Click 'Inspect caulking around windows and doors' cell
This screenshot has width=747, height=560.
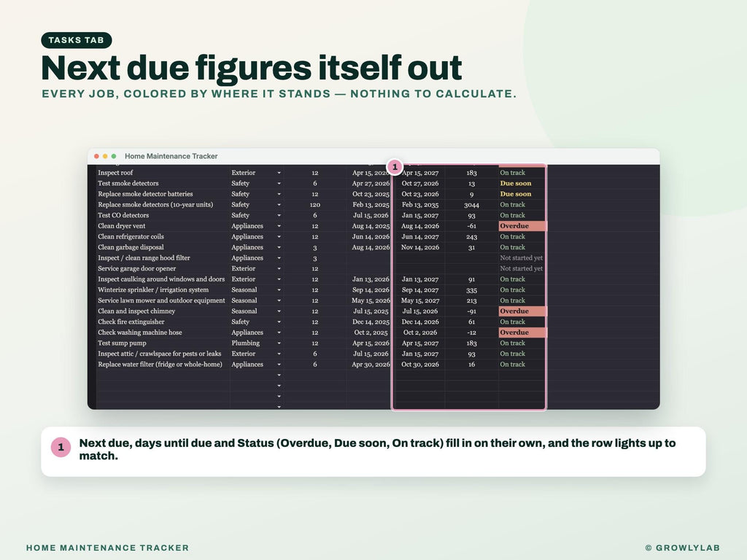coord(163,279)
